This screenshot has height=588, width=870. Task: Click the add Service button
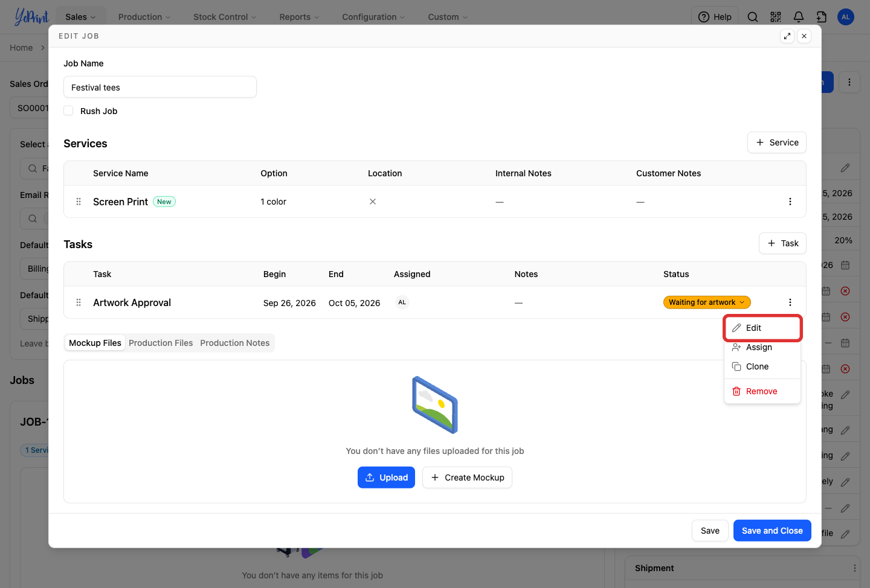[x=777, y=142]
